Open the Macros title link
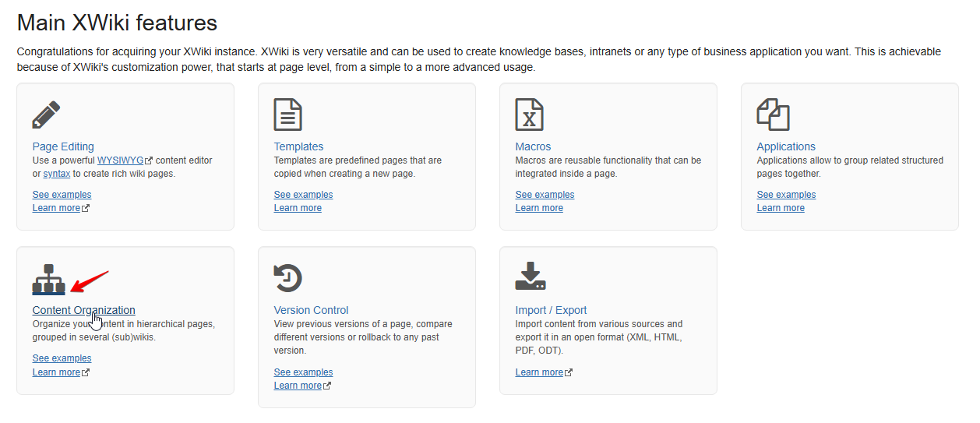The width and height of the screenshot is (980, 423). point(533,146)
